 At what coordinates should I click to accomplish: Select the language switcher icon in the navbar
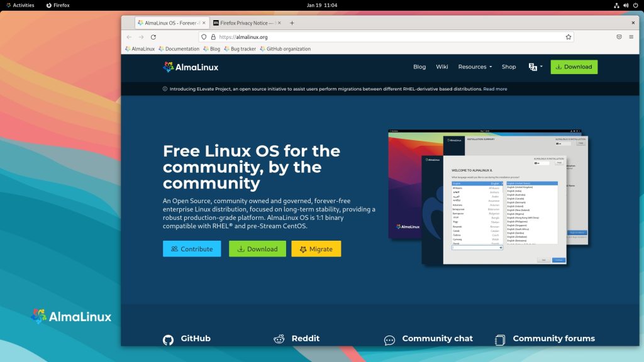[x=532, y=66]
